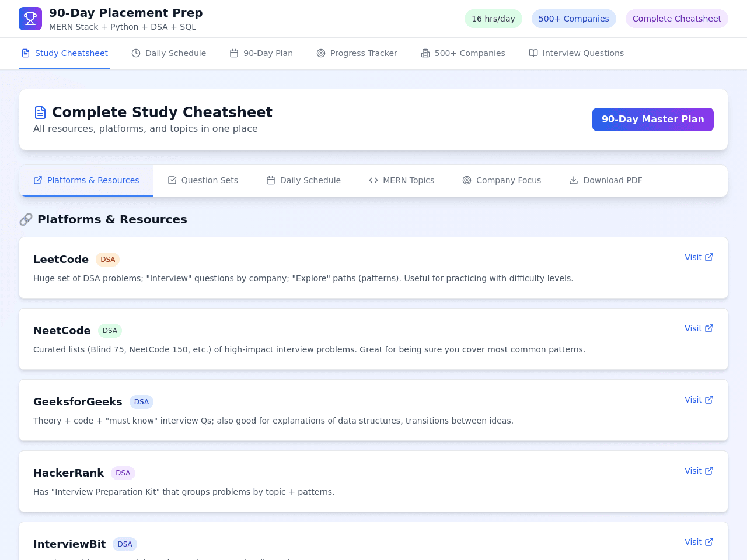Click the "All resources, platforms, and topics" subtitle
The image size is (747, 560).
[145, 128]
